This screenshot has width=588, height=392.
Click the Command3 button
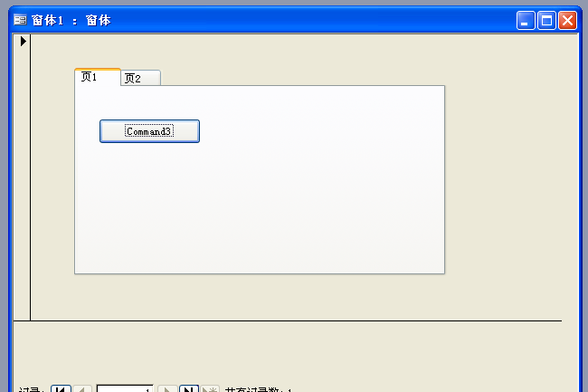pos(149,131)
